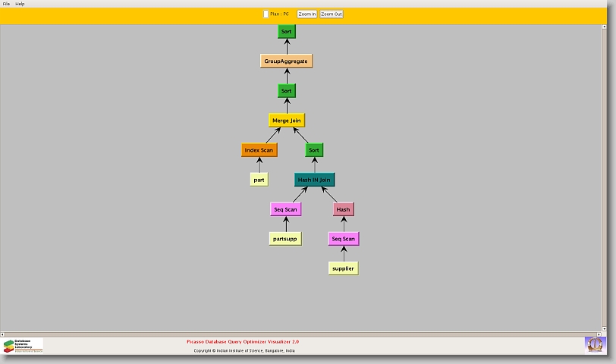Open the Help menu
The image size is (616, 364).
(20, 4)
